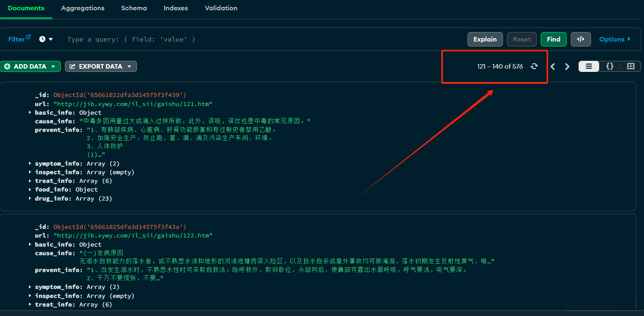The width and height of the screenshot is (644, 316).
Task: Go to the previous page of documents
Action: click(x=553, y=67)
